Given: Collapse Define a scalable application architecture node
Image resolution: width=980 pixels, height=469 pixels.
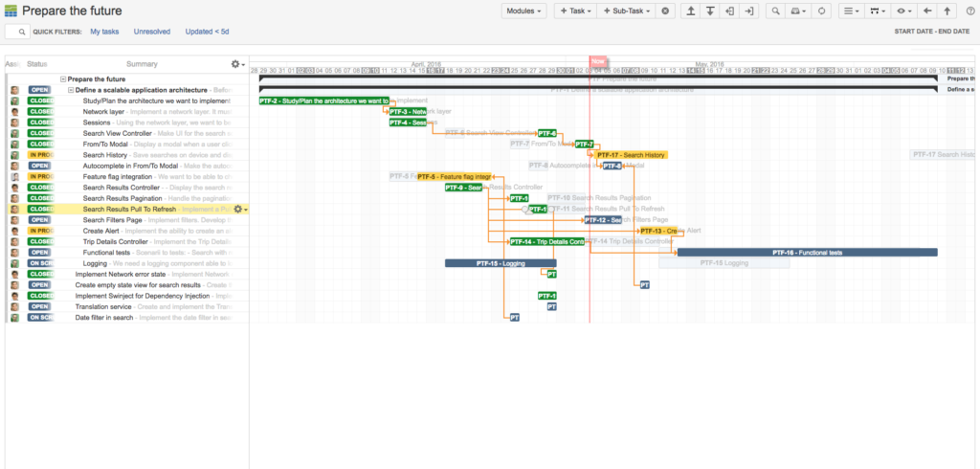Looking at the screenshot, I should (71, 90).
